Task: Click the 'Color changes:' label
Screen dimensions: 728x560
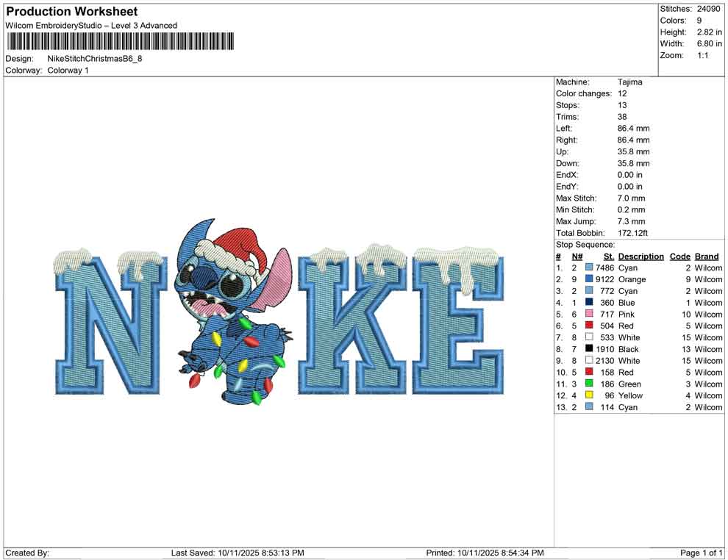Action: (584, 94)
